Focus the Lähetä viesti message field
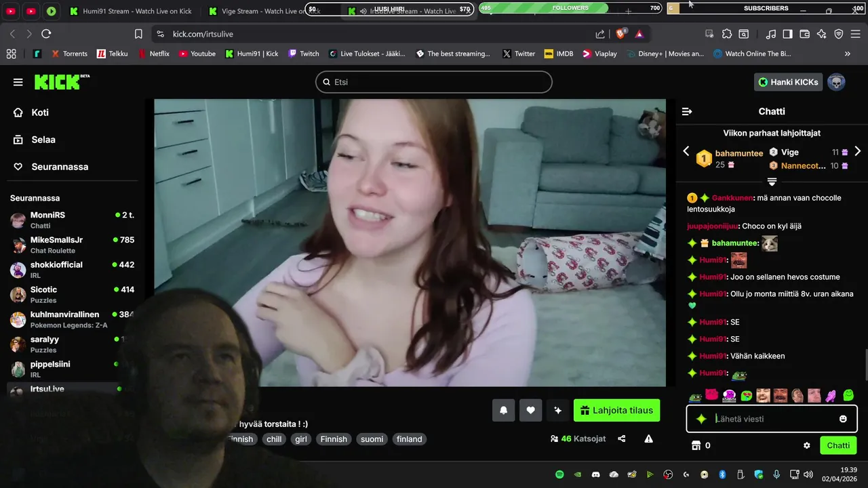The image size is (868, 488). click(x=773, y=419)
